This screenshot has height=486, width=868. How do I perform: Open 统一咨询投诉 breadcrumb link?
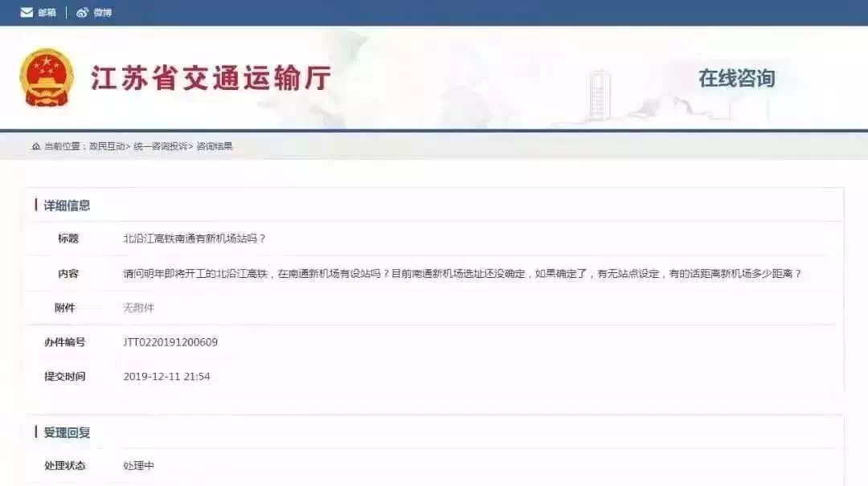pyautogui.click(x=161, y=146)
